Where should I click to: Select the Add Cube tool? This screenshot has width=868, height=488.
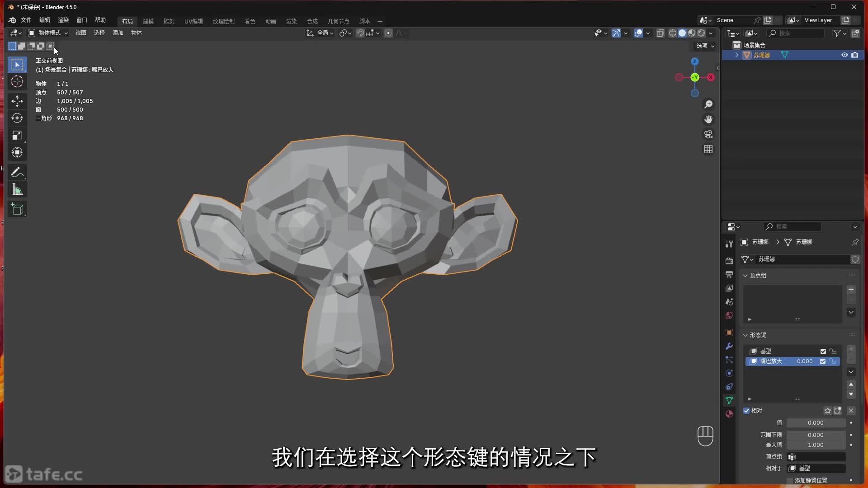17,209
